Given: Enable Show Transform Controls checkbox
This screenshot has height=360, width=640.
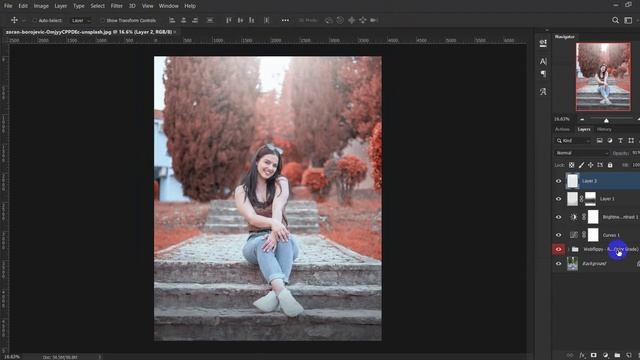Looking at the screenshot, I should tap(102, 20).
